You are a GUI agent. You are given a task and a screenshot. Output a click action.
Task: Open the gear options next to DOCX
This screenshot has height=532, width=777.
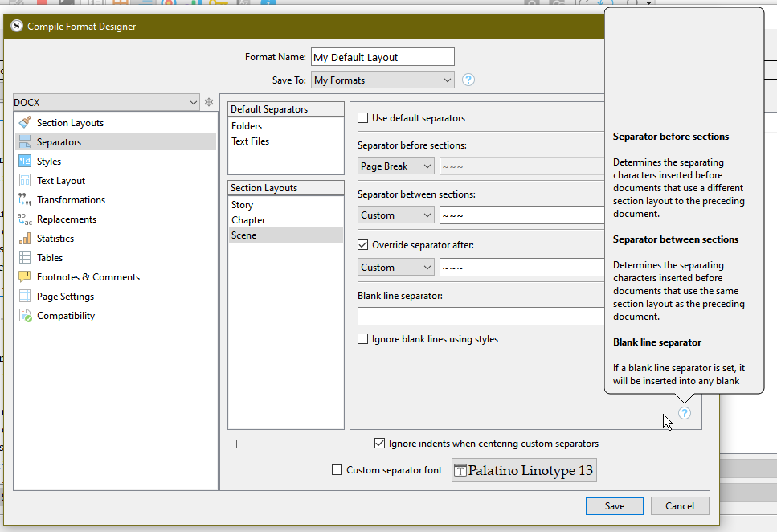(209, 102)
